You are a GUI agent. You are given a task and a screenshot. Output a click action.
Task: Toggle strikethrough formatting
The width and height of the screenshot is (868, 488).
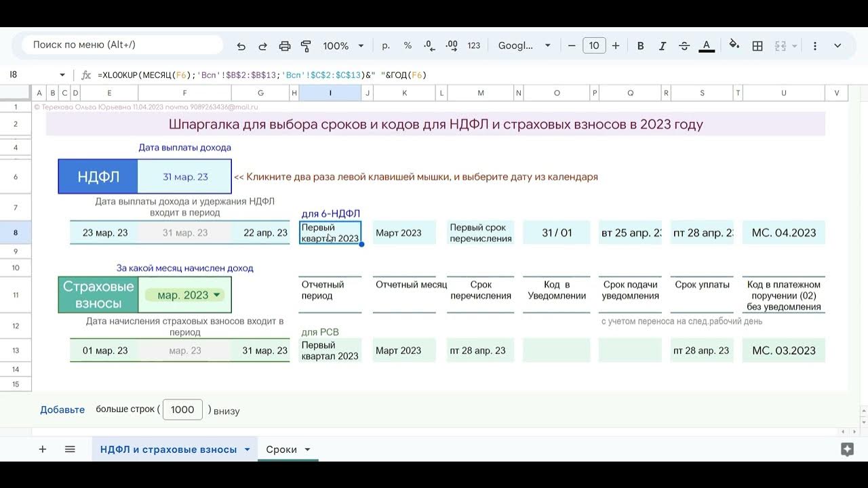pyautogui.click(x=684, y=45)
